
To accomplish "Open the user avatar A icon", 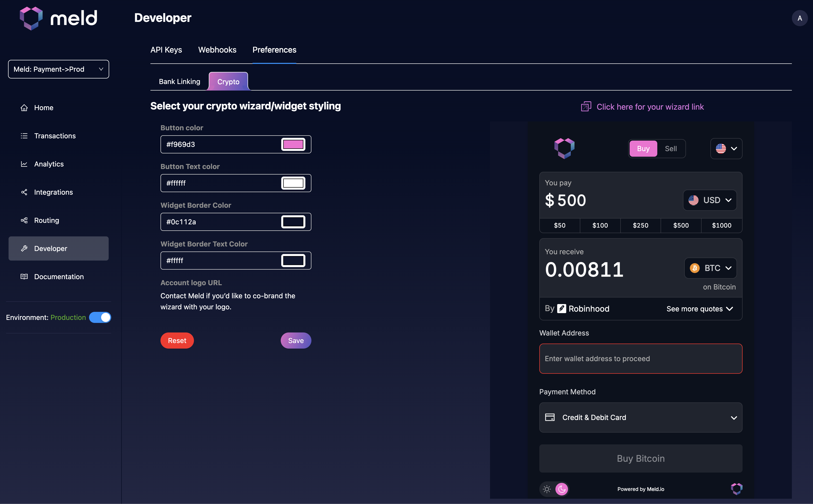I will [799, 18].
